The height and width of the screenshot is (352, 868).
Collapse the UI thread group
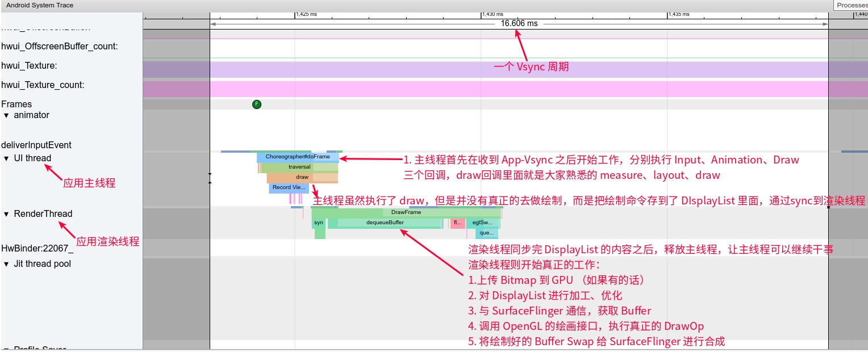[6, 158]
